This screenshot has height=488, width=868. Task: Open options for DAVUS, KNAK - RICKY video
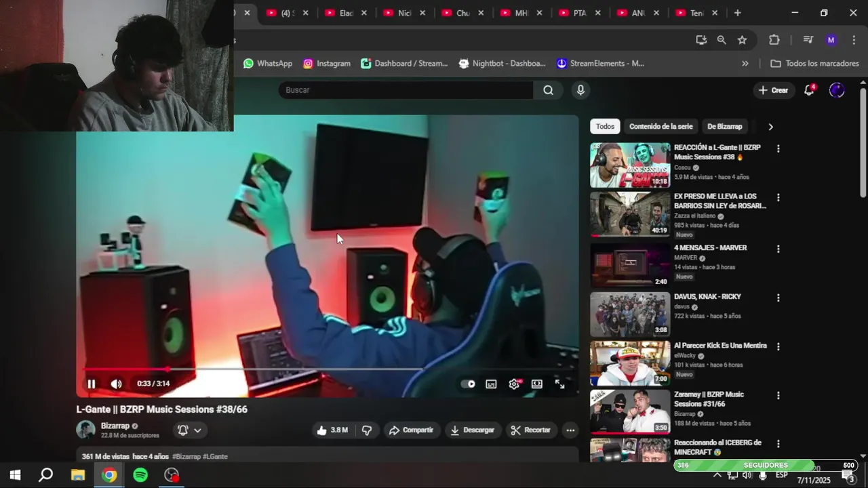coord(778,298)
